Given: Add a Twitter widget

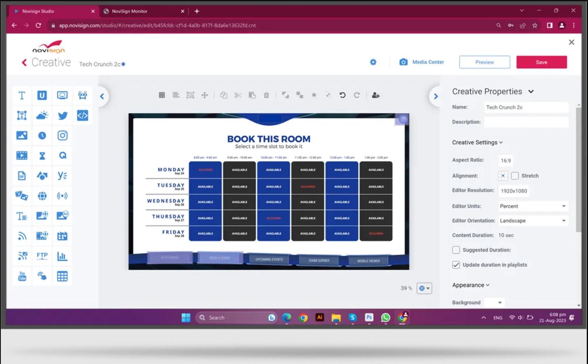Looking at the screenshot, I should click(x=62, y=116).
